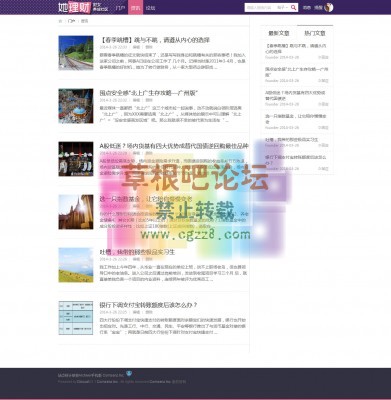Image resolution: width=391 pixels, height=400 pixels.
Task: Click the railway hillside thumbnail image
Action: [x=76, y=53]
